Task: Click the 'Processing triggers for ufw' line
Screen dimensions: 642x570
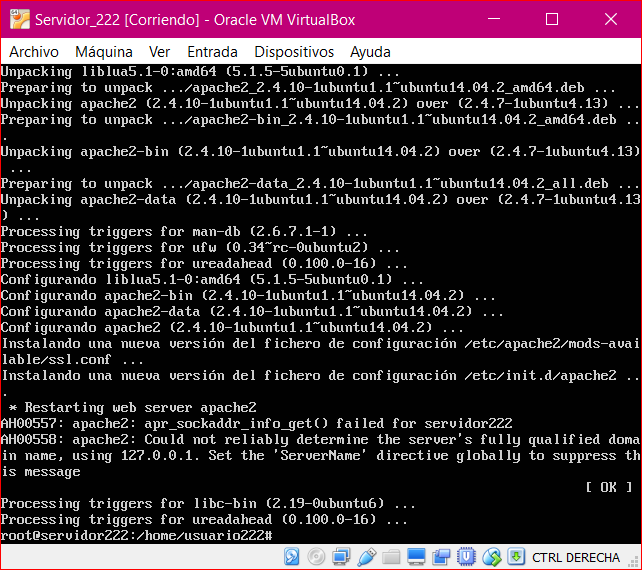Action: [200, 248]
